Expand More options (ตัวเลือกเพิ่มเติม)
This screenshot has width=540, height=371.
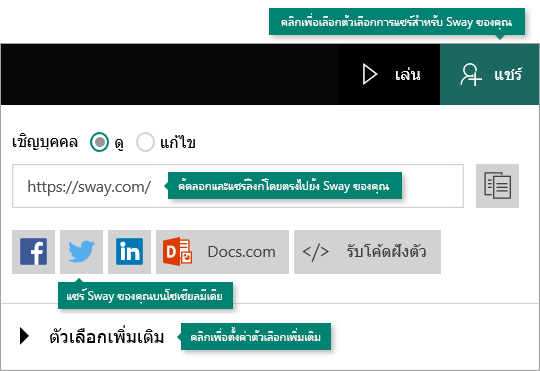[91, 337]
